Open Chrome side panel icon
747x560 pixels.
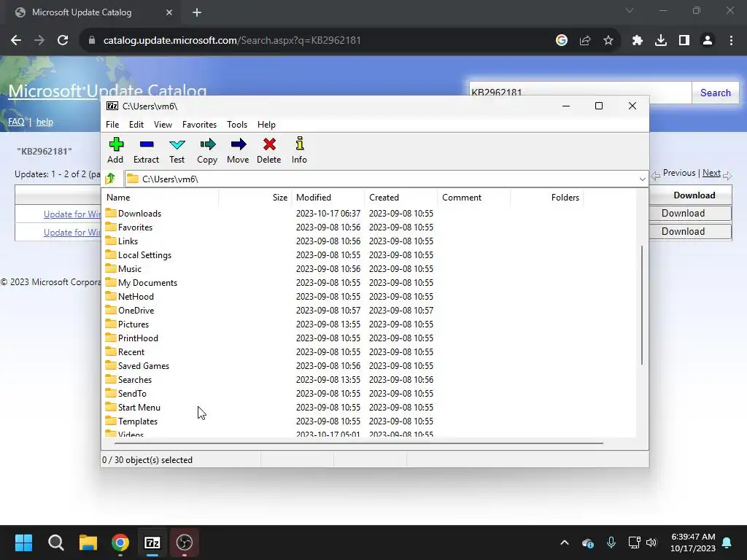click(x=684, y=41)
